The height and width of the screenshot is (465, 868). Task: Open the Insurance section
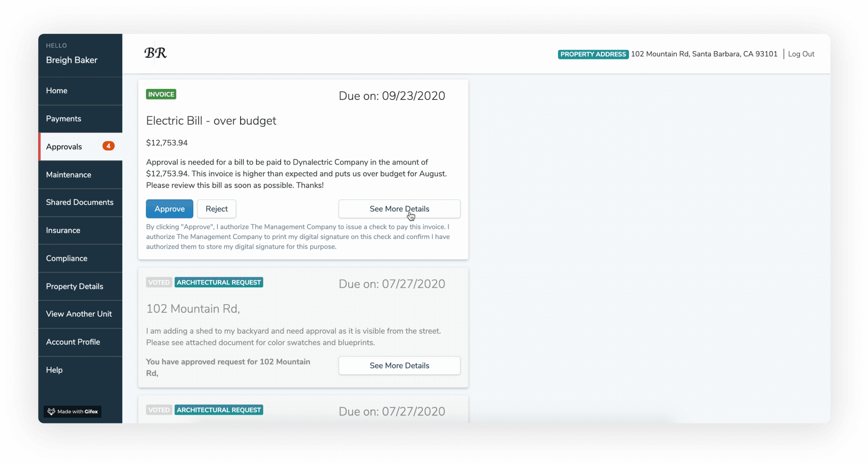click(63, 230)
